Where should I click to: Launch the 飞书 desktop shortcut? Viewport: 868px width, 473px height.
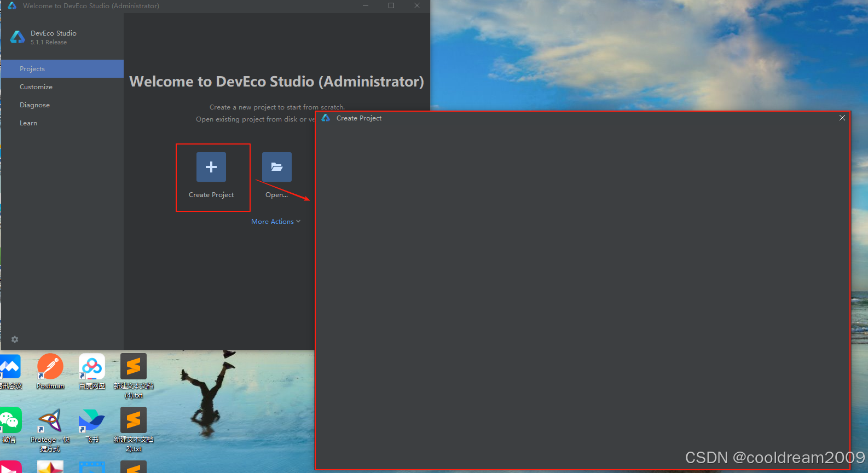click(92, 425)
